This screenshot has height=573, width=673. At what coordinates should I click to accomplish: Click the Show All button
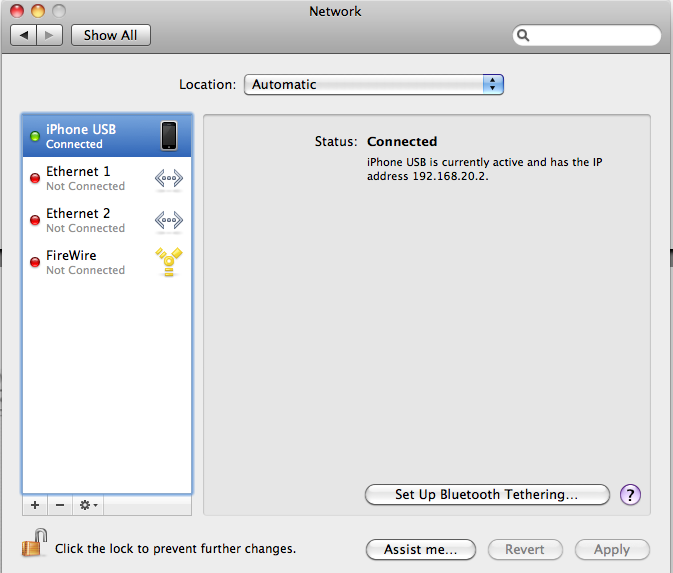pyautogui.click(x=110, y=35)
